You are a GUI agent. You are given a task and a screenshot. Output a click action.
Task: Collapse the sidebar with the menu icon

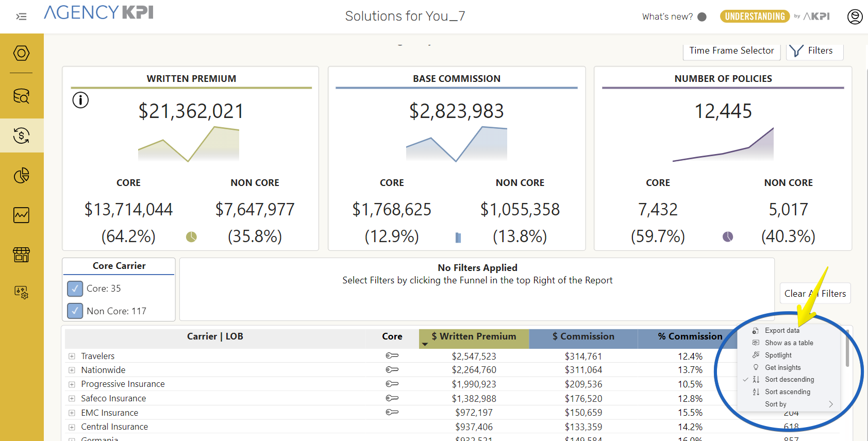tap(21, 16)
